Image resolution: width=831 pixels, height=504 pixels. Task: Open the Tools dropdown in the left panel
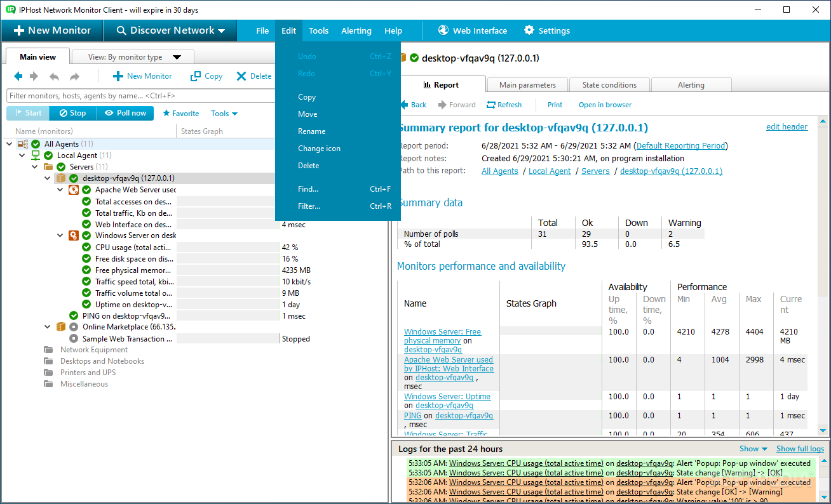point(224,114)
